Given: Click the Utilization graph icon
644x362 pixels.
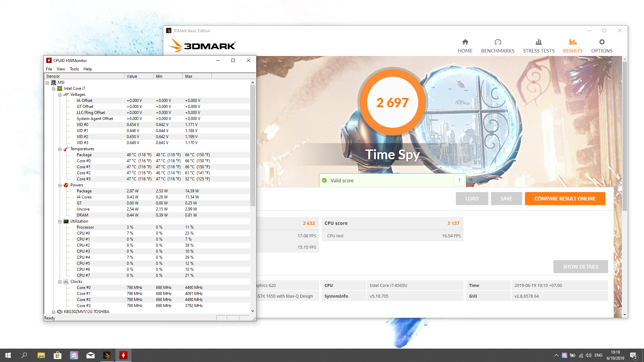Looking at the screenshot, I should tap(66, 221).
